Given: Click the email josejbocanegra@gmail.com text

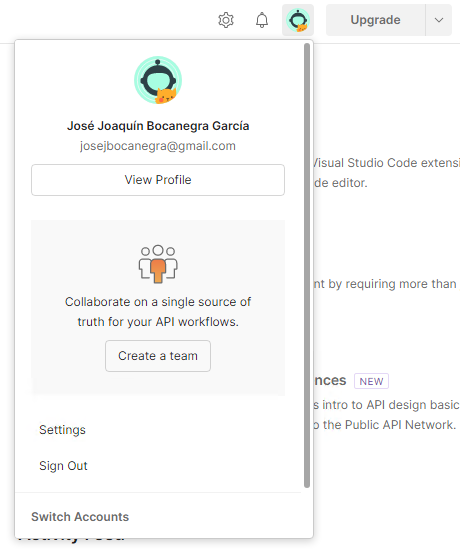Looking at the screenshot, I should point(158,146).
